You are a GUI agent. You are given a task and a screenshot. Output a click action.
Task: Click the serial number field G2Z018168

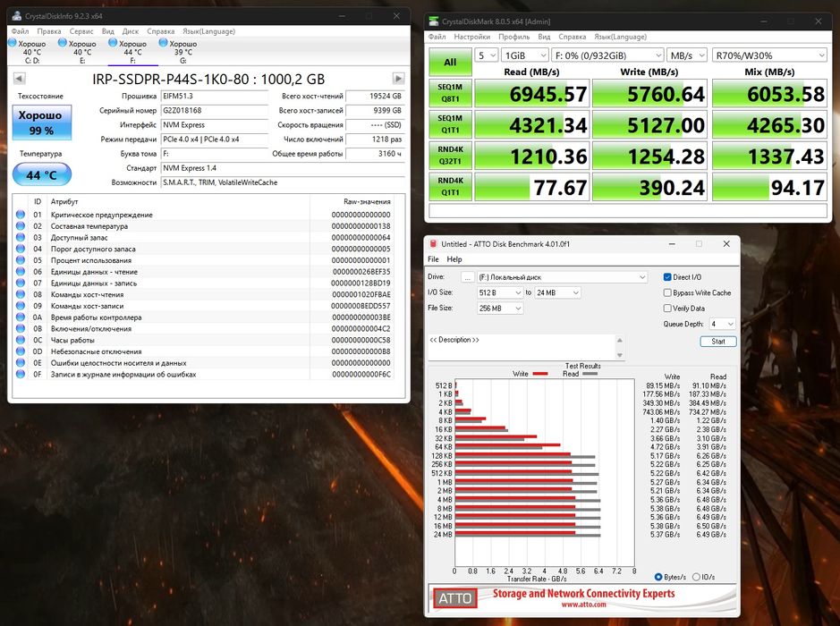click(215, 110)
